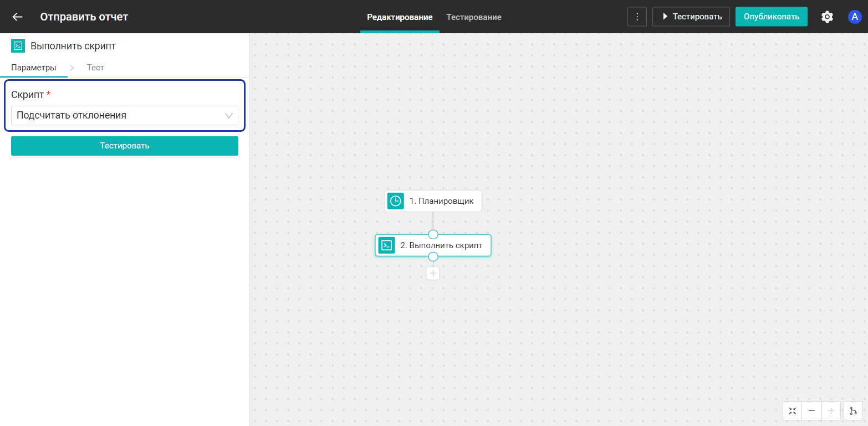The width and height of the screenshot is (868, 426).
Task: Auto-arrange nodes with the layout icon
Action: pos(853,410)
